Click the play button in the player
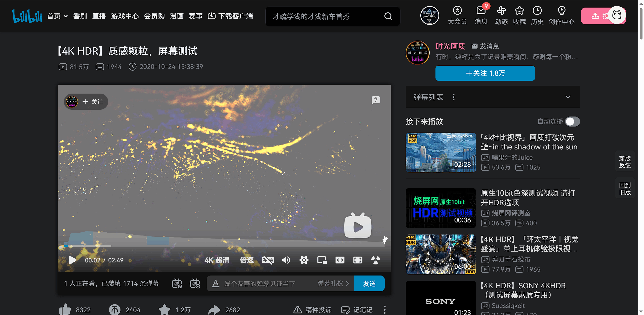This screenshot has width=644, height=315. (x=72, y=260)
